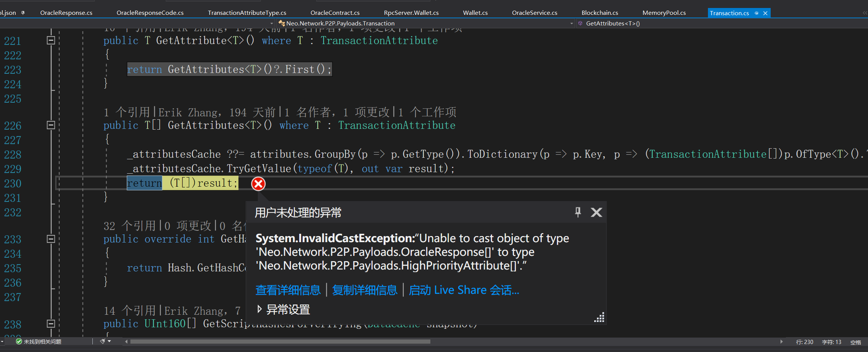Close the Transaction.cs tab
The image size is (868, 352).
765,13
